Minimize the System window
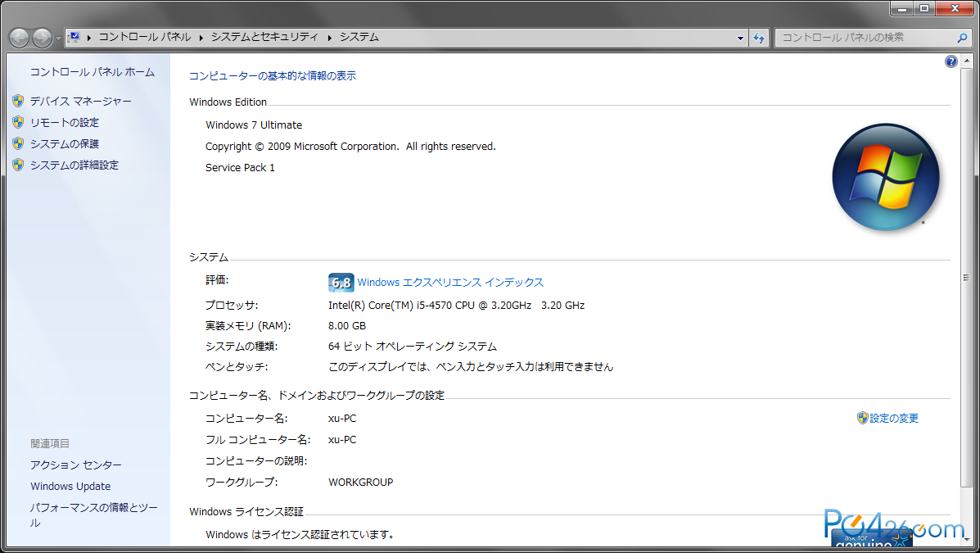Viewport: 980px width, 553px height. click(x=902, y=8)
